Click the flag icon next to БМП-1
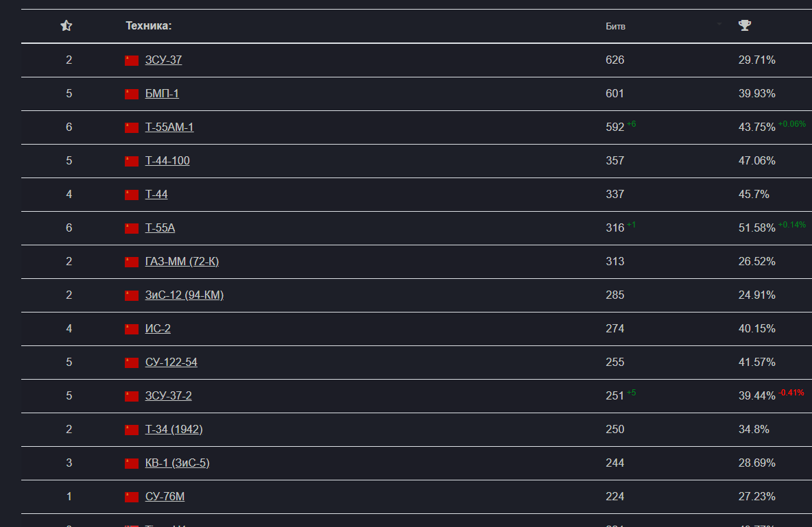 (132, 94)
